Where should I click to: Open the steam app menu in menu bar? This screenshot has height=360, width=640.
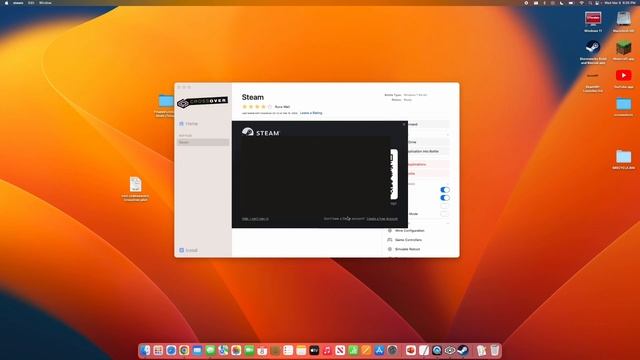tap(18, 3)
